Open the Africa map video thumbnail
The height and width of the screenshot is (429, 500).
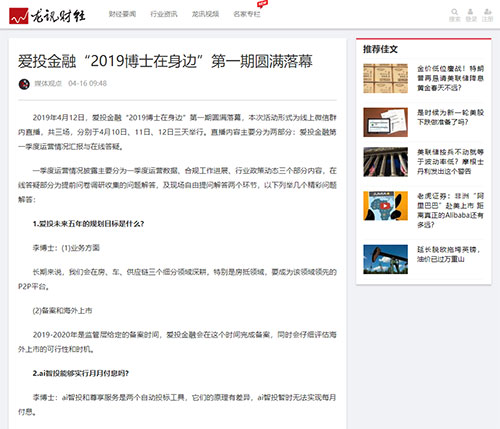click(x=385, y=206)
